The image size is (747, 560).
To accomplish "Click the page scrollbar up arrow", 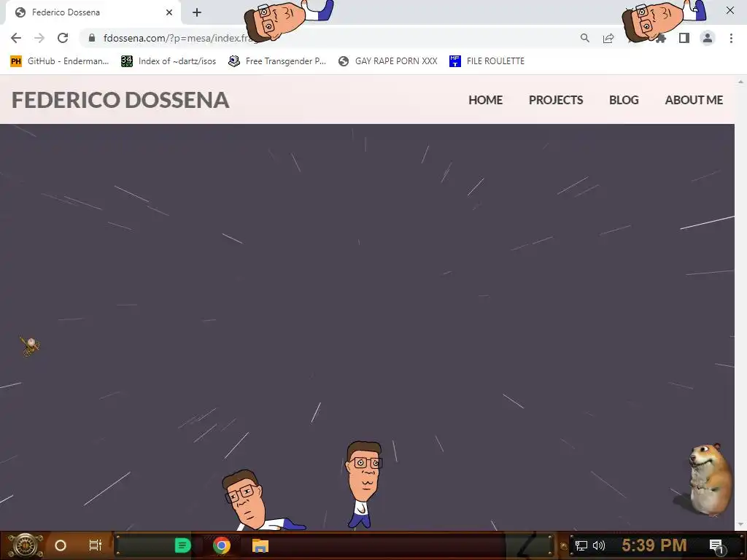I will click(x=740, y=82).
